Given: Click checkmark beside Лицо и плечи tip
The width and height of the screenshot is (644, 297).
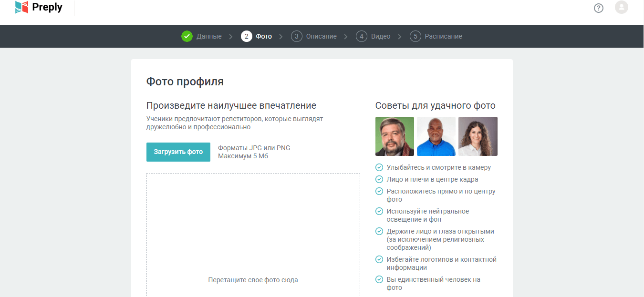Looking at the screenshot, I should point(379,179).
